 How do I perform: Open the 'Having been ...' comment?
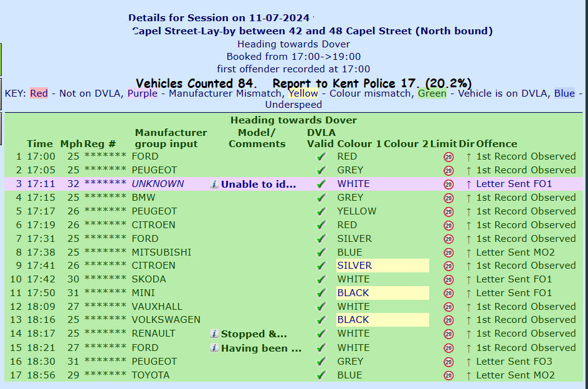(261, 348)
